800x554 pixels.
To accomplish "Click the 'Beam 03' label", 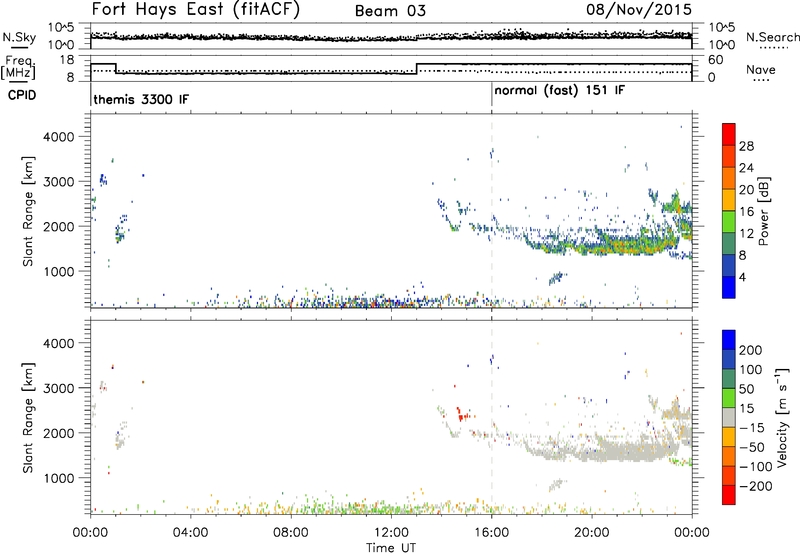I will pyautogui.click(x=390, y=11).
